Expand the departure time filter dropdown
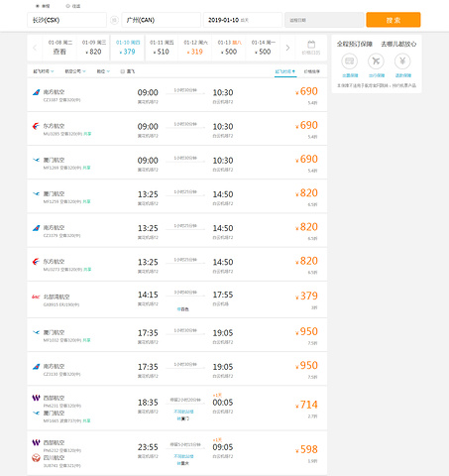Viewport: 449px width, 476px height. coord(44,71)
